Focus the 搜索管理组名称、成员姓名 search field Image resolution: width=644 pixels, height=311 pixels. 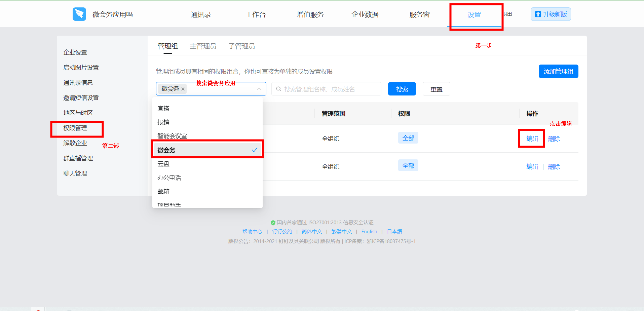326,89
